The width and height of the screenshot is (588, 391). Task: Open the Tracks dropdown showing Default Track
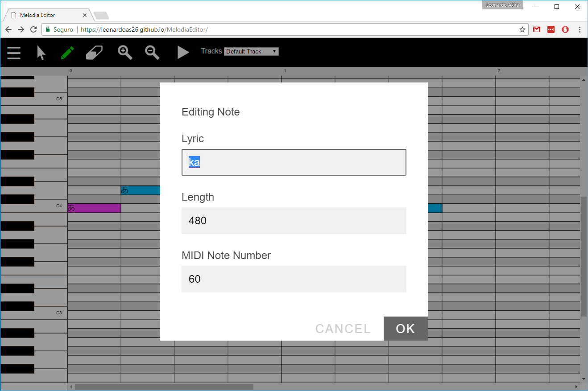251,51
